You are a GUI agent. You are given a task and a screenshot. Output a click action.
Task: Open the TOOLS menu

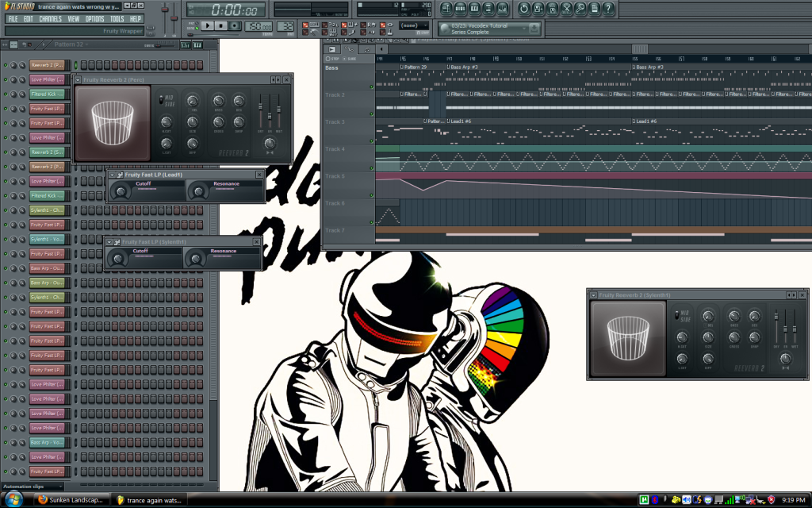(117, 19)
